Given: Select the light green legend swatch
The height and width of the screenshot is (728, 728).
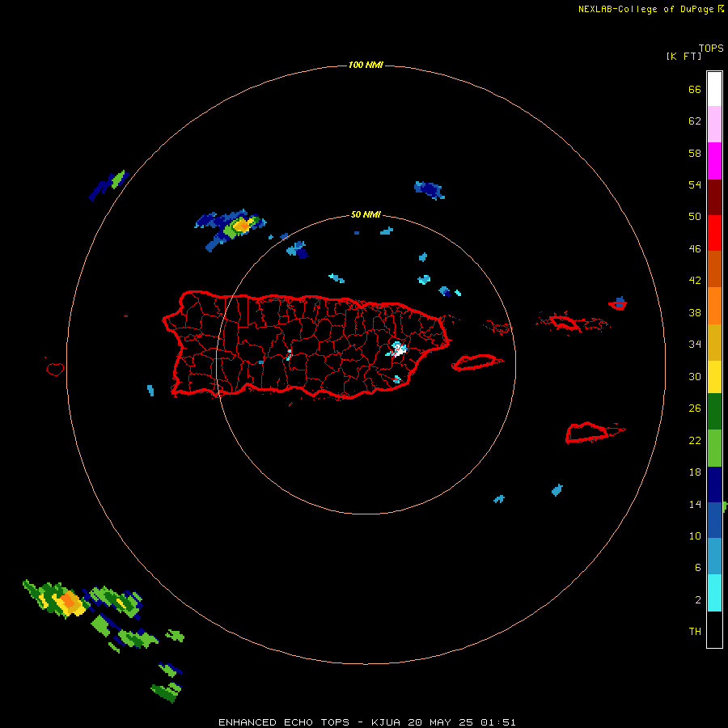Looking at the screenshot, I should coord(714,448).
